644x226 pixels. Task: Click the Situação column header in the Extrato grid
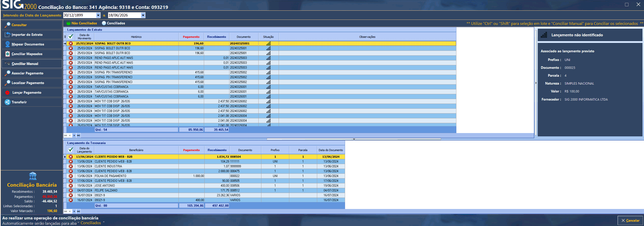(268, 37)
